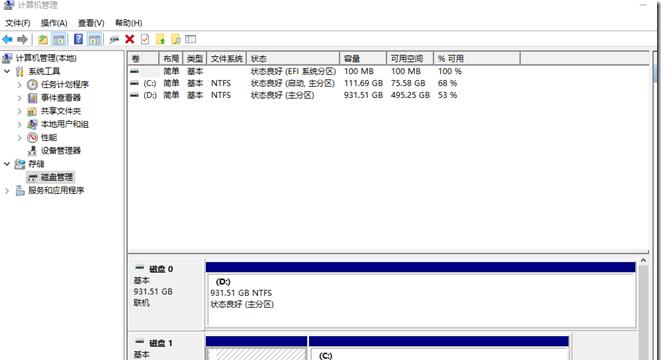The image size is (661, 360).
Task: Open the 操作(A) menu
Action: (x=54, y=23)
